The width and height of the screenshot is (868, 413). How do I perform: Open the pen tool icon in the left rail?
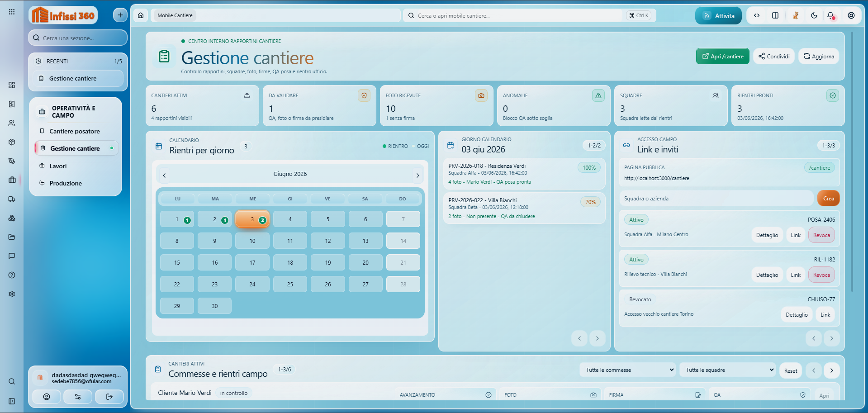[12, 161]
